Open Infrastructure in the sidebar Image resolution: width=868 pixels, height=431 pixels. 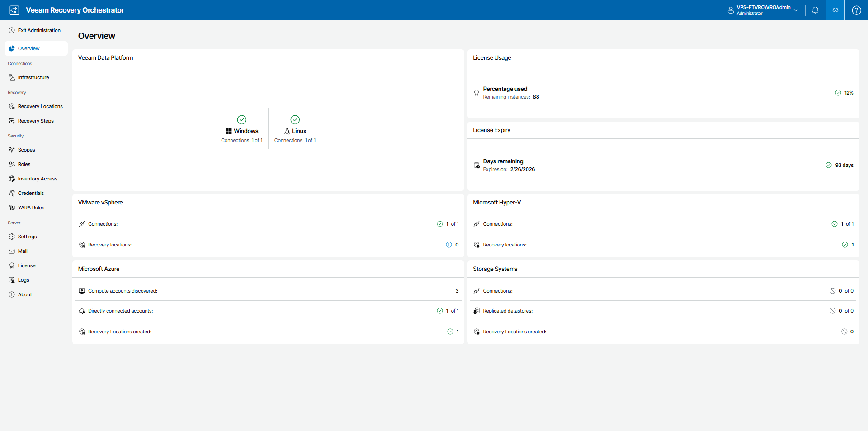(x=33, y=77)
